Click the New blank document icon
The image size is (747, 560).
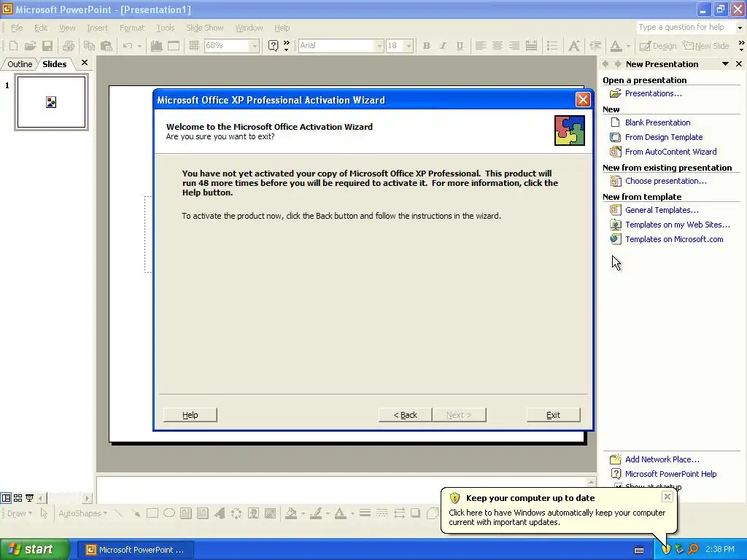(x=13, y=46)
